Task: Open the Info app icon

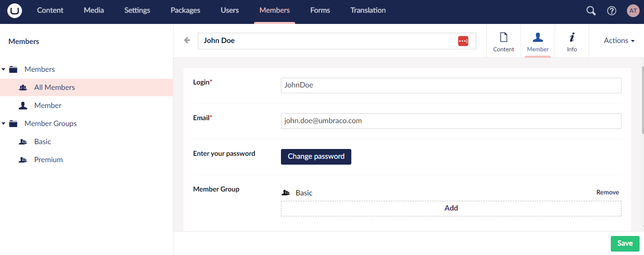Action: click(x=572, y=42)
